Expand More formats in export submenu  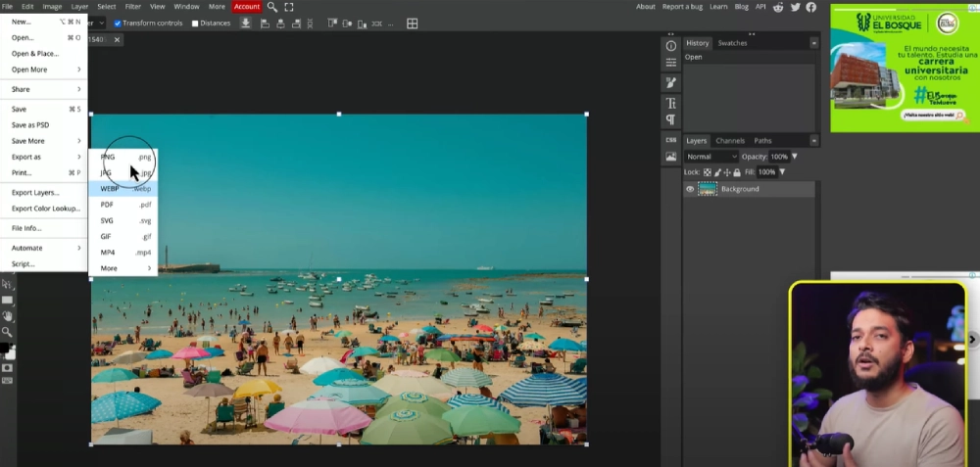pyautogui.click(x=123, y=268)
